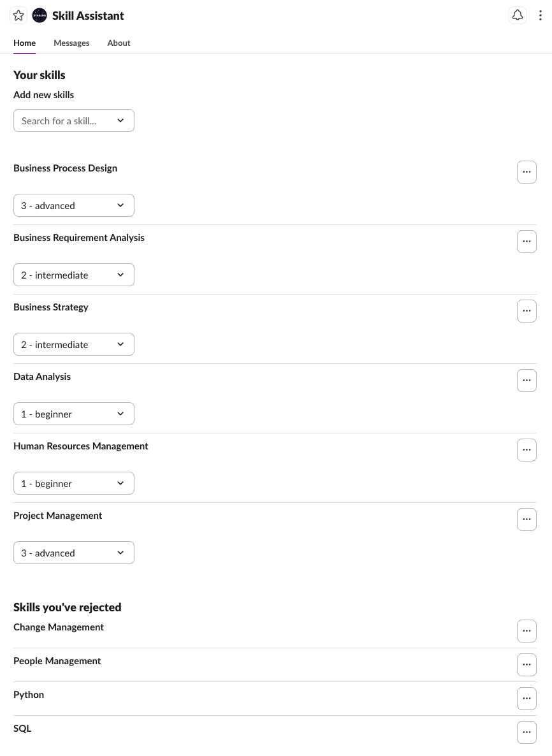Open the notifications bell
The height and width of the screenshot is (756, 552).
pos(518,15)
